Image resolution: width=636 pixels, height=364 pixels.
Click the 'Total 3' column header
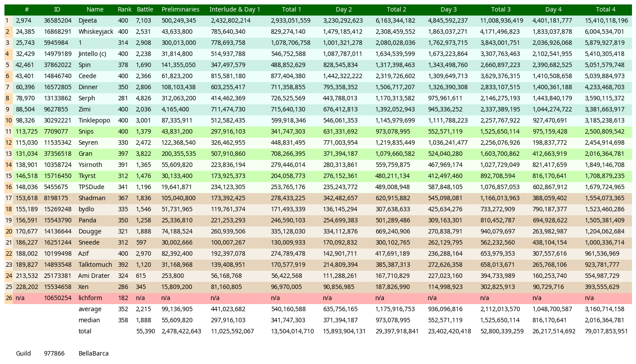point(501,9)
